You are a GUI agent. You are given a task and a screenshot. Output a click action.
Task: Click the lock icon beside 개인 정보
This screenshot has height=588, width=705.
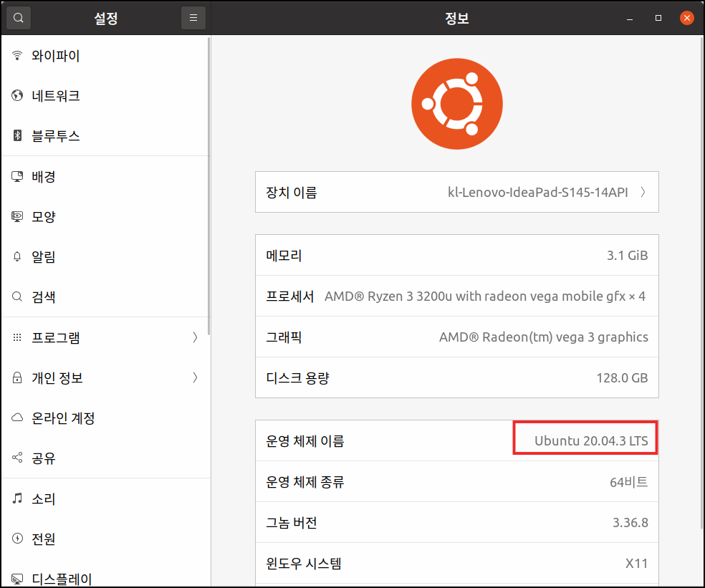[17, 377]
